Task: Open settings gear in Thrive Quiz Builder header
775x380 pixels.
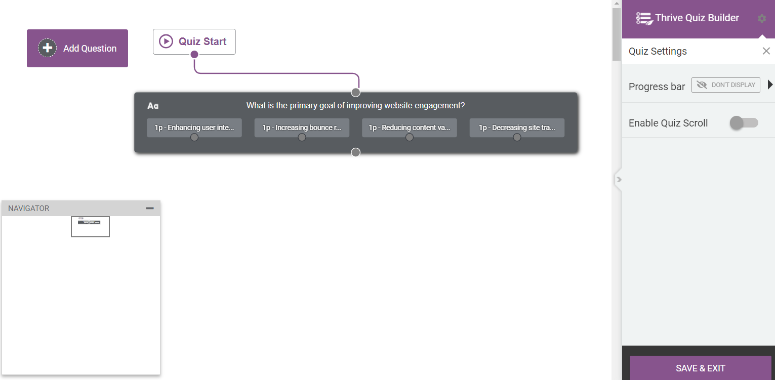Action: [x=762, y=18]
